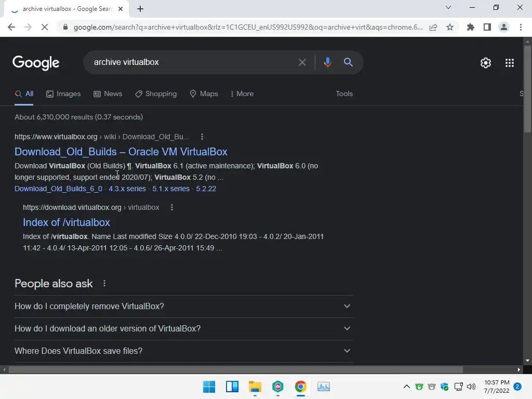Switch to Chrome in the taskbar
The height and width of the screenshot is (399, 532).
click(301, 387)
